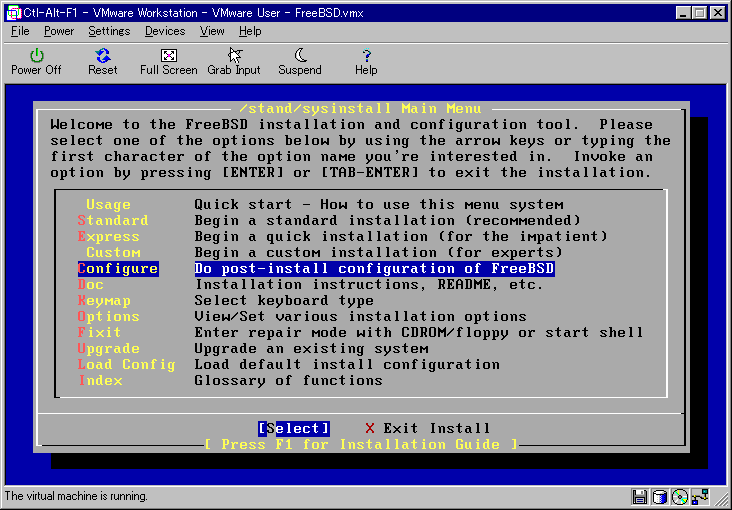Click the CD-ROM status icon

[680, 496]
